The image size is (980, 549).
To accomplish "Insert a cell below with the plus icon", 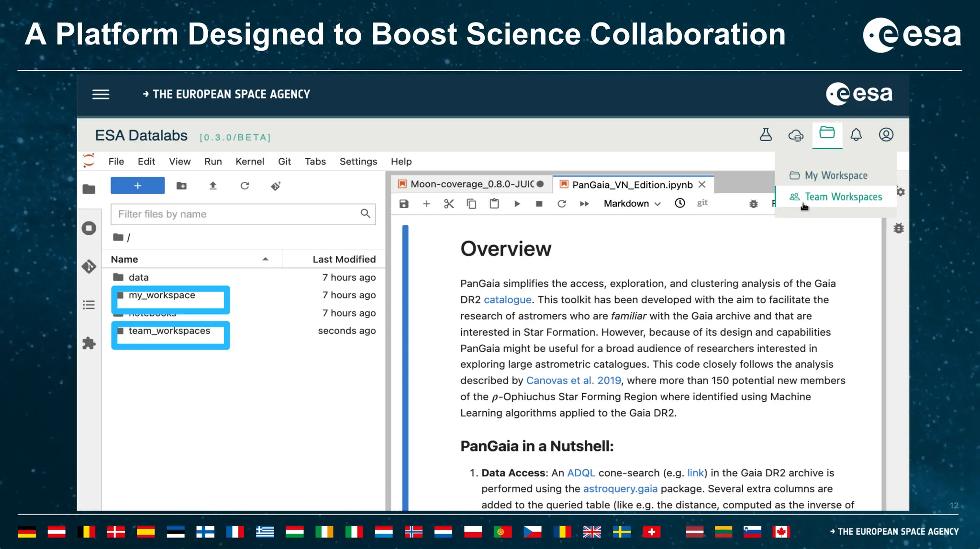I will (x=426, y=204).
